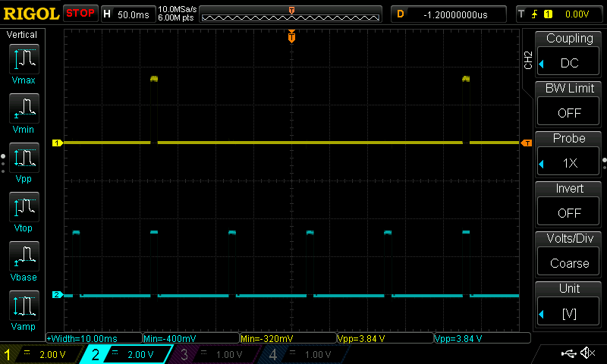Click the yellow channel 1 ground marker
607x364 pixels.
point(58,143)
